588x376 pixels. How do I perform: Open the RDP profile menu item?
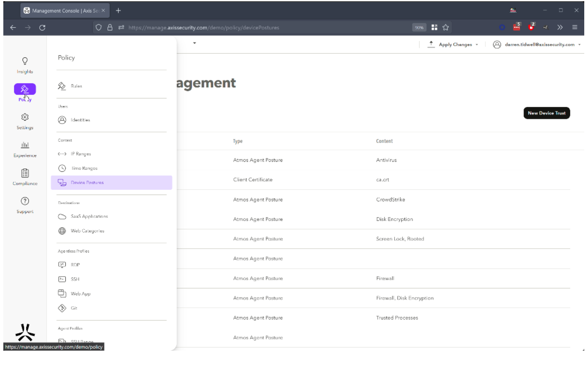coord(112,265)
